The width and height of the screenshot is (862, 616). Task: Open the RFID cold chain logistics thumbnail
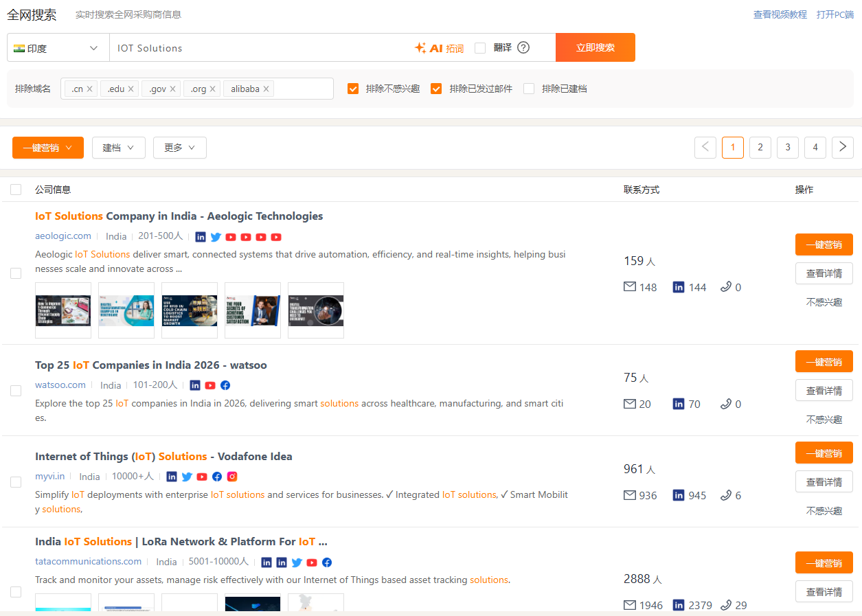click(190, 310)
